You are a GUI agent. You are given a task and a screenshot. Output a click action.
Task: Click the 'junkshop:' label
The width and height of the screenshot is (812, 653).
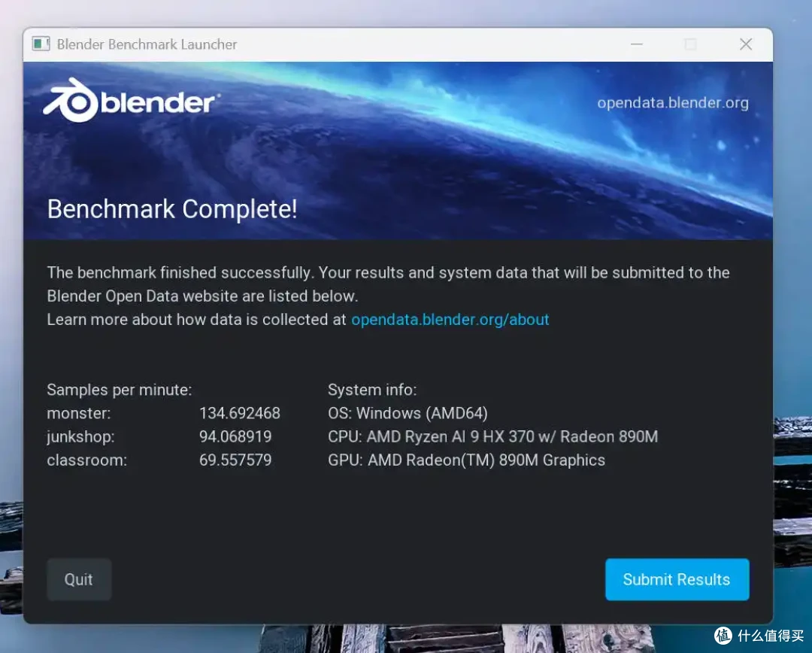80,437
